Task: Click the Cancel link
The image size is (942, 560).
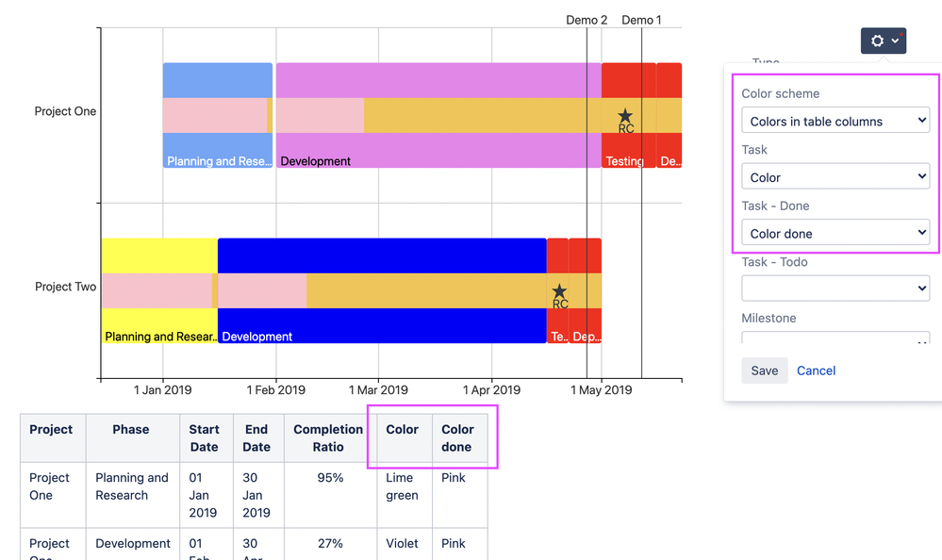Action: (816, 370)
